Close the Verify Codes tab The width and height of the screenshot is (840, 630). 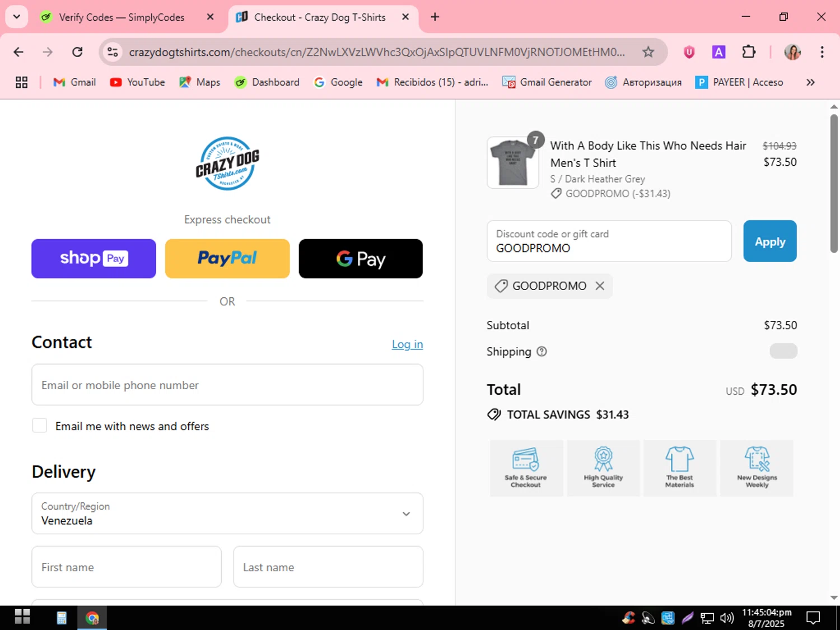point(211,17)
